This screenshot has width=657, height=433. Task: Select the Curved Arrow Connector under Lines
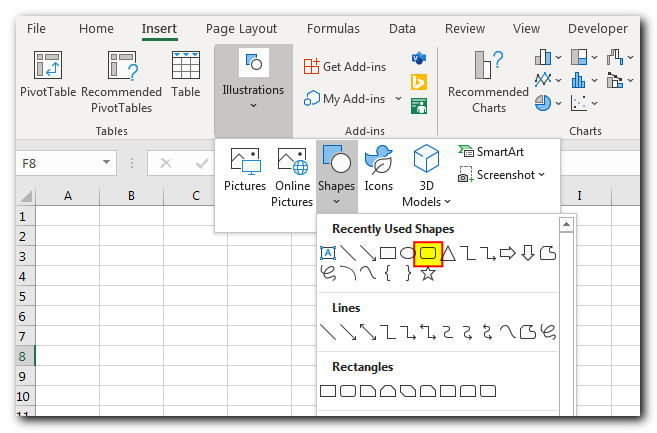coord(468,332)
